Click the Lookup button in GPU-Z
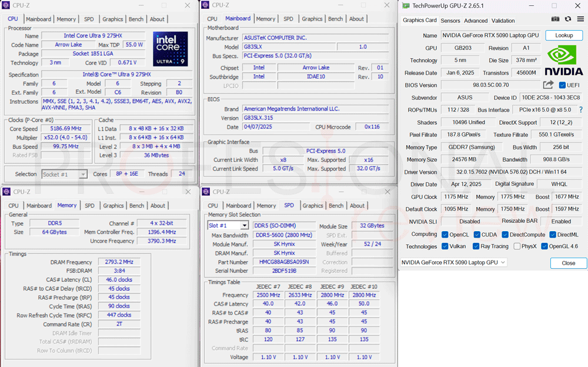 coord(564,35)
